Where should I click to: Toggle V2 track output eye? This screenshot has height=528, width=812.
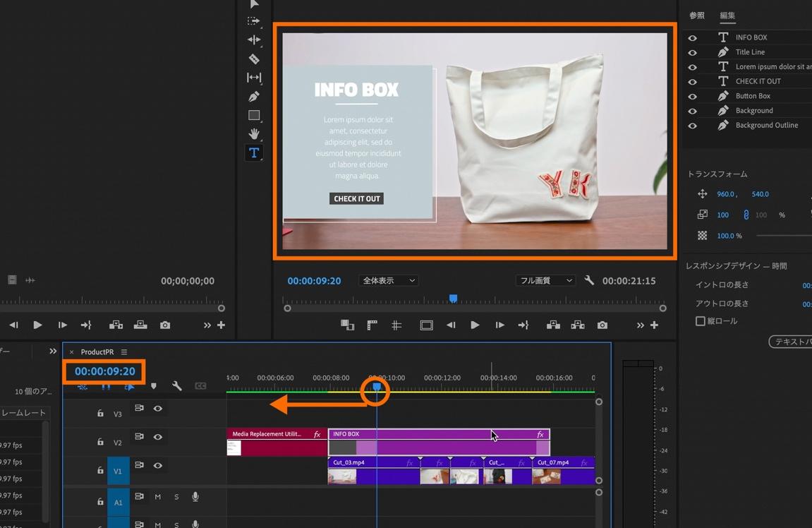(158, 437)
